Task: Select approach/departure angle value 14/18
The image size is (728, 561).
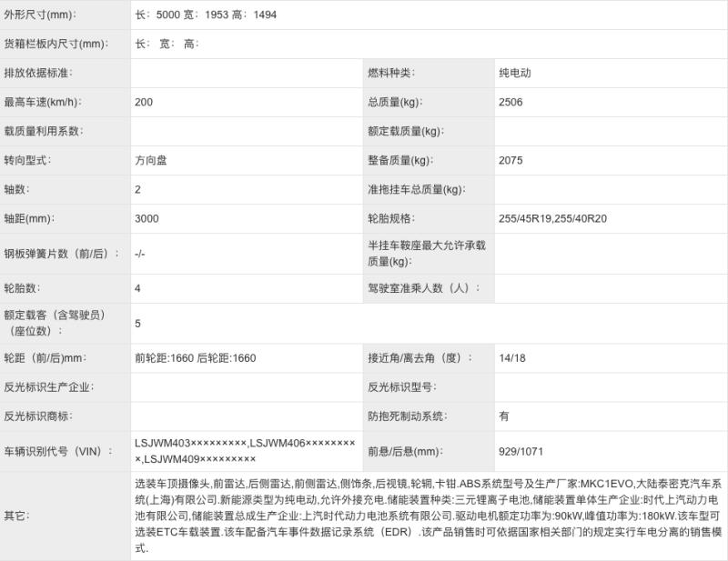Action: (512, 358)
